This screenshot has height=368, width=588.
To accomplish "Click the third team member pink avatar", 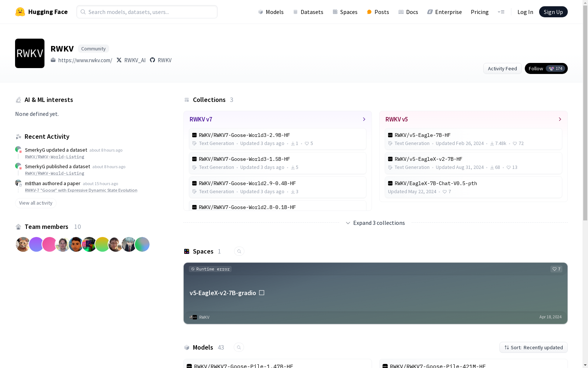I will (x=49, y=244).
